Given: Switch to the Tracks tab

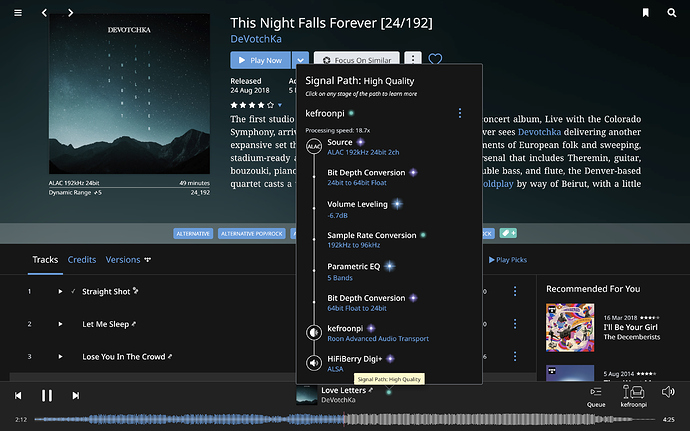Looking at the screenshot, I should coord(45,260).
